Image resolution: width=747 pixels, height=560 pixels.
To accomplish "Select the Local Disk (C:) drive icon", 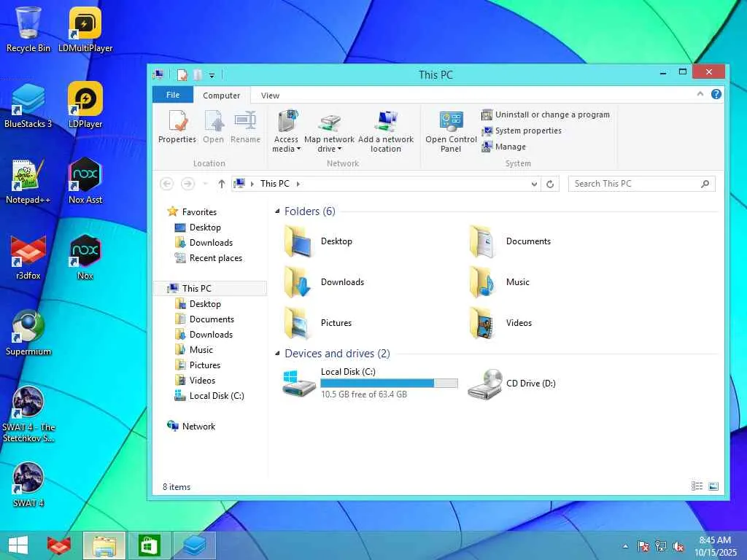I will click(x=298, y=384).
